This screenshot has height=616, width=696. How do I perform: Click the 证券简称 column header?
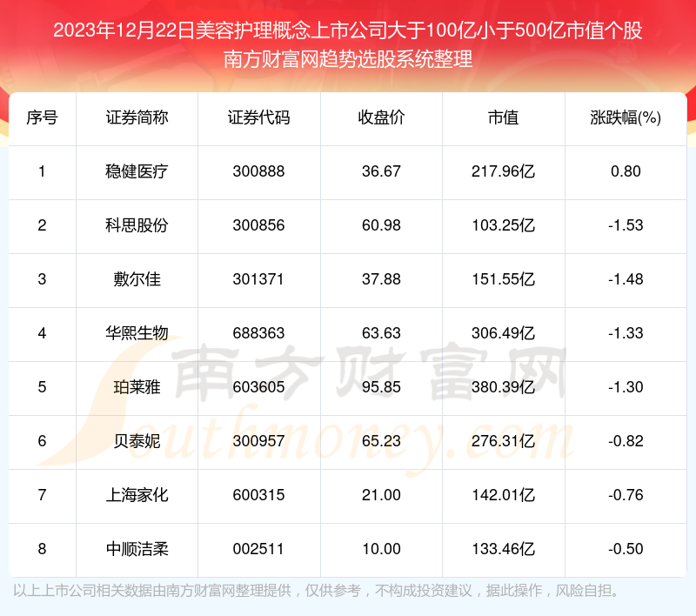[137, 118]
